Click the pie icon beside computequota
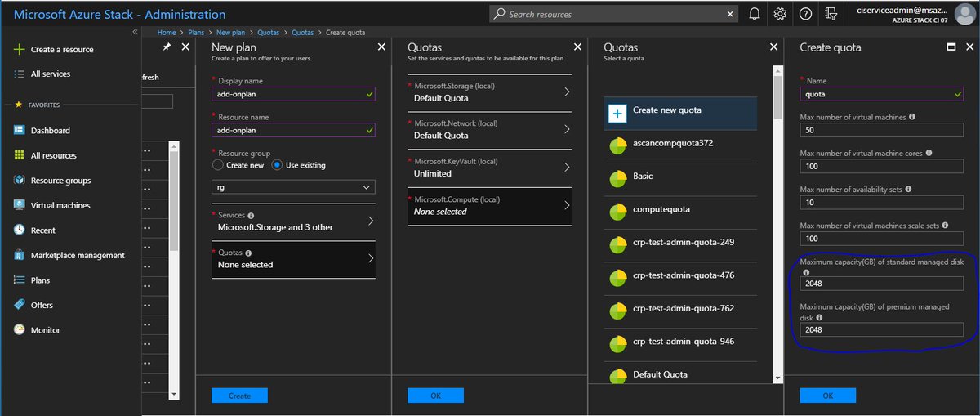Screen dimensions: 980x416 [x=617, y=211]
